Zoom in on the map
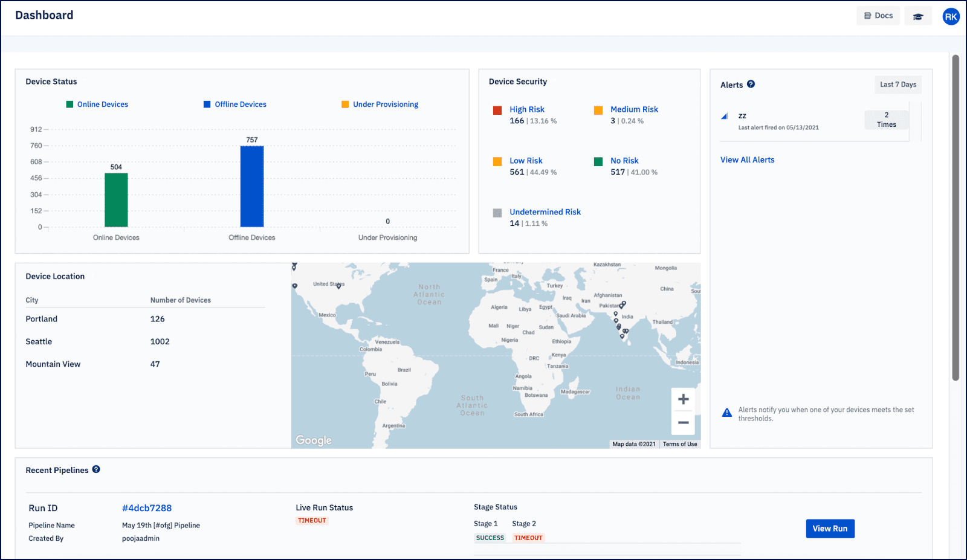Image resolution: width=967 pixels, height=560 pixels. click(x=683, y=399)
